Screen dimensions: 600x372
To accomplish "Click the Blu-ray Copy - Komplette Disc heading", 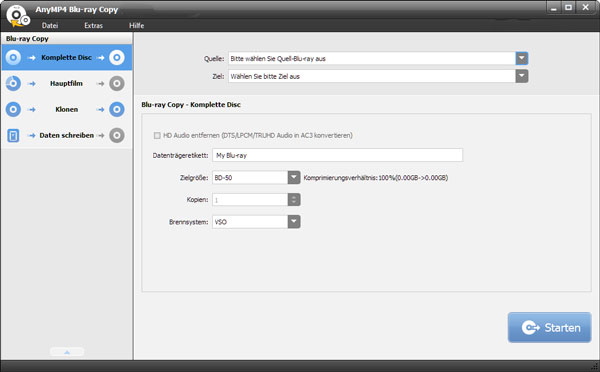I will point(191,104).
